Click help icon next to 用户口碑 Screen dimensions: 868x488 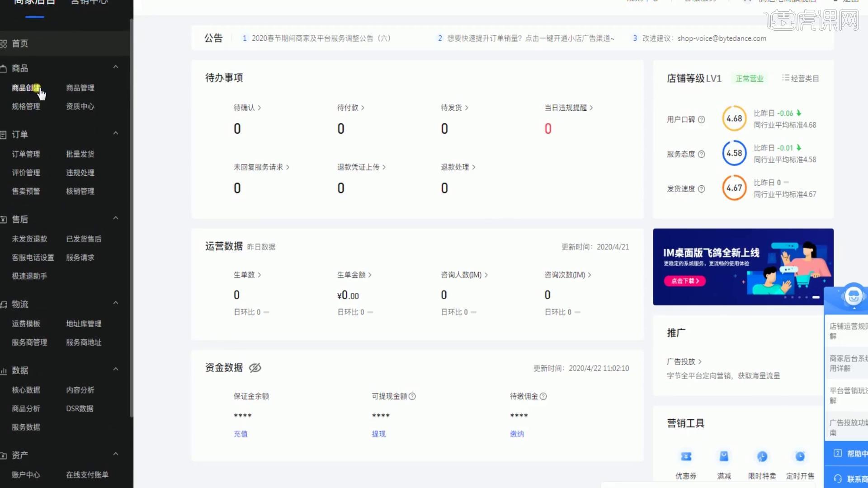click(701, 120)
